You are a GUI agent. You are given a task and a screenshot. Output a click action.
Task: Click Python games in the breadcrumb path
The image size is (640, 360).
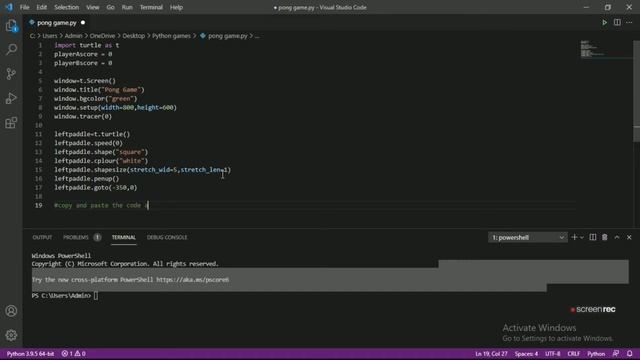coord(171,36)
